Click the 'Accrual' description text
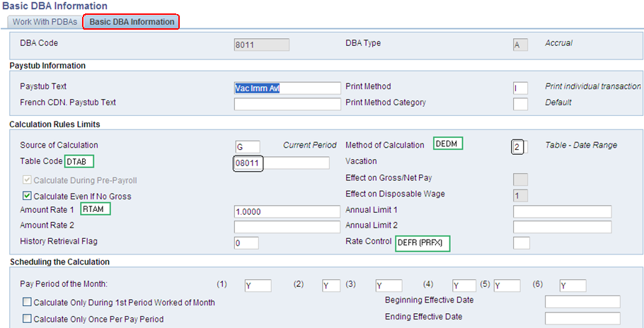Image resolution: width=644 pixels, height=328 pixels. [x=558, y=43]
